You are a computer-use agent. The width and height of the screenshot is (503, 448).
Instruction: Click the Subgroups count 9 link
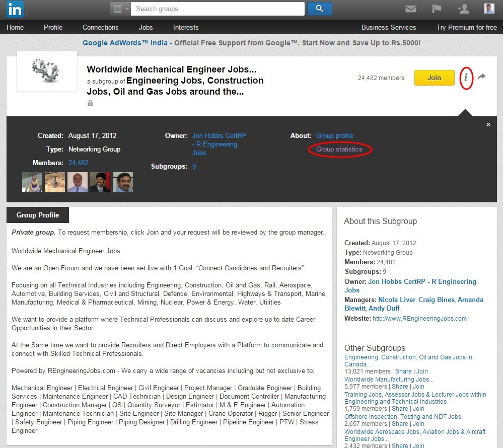point(194,167)
